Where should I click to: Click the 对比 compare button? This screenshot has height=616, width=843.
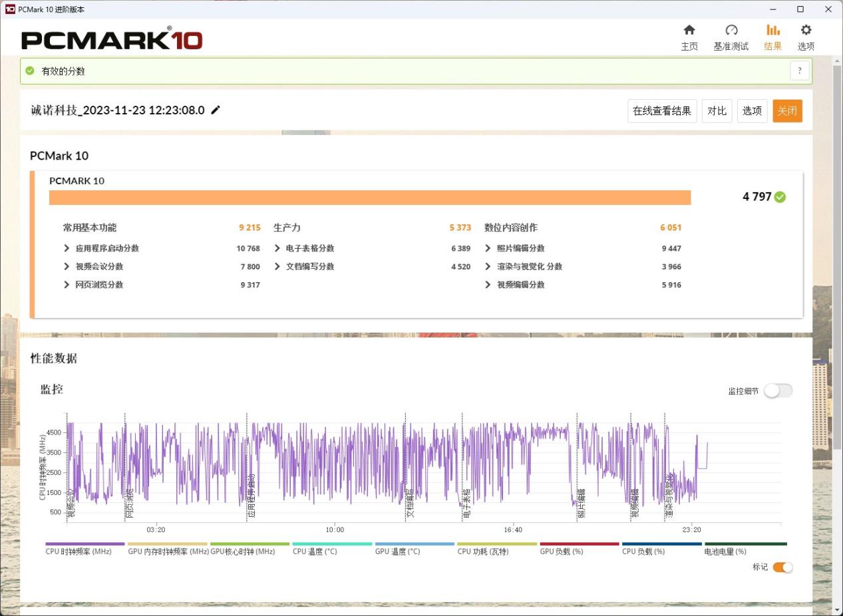717,111
